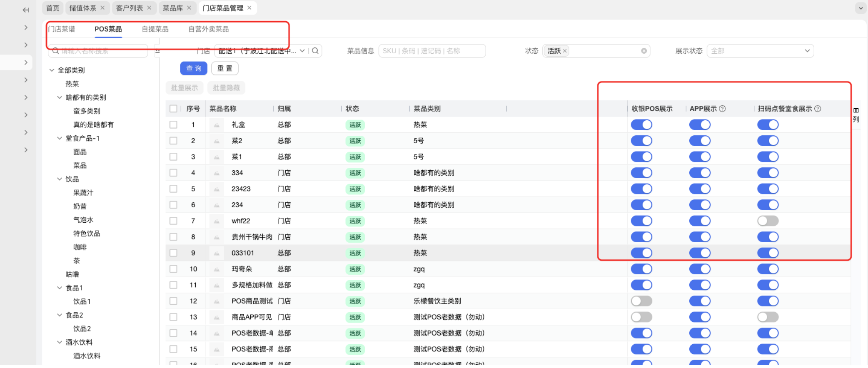868x368 pixels.
Task: Check the box for row 4 334
Action: [173, 173]
